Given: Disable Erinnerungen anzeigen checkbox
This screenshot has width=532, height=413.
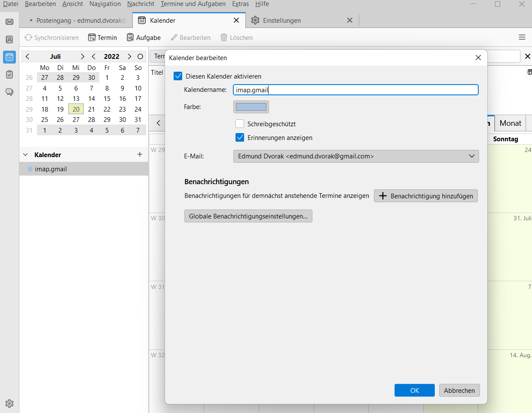Looking at the screenshot, I should (240, 138).
